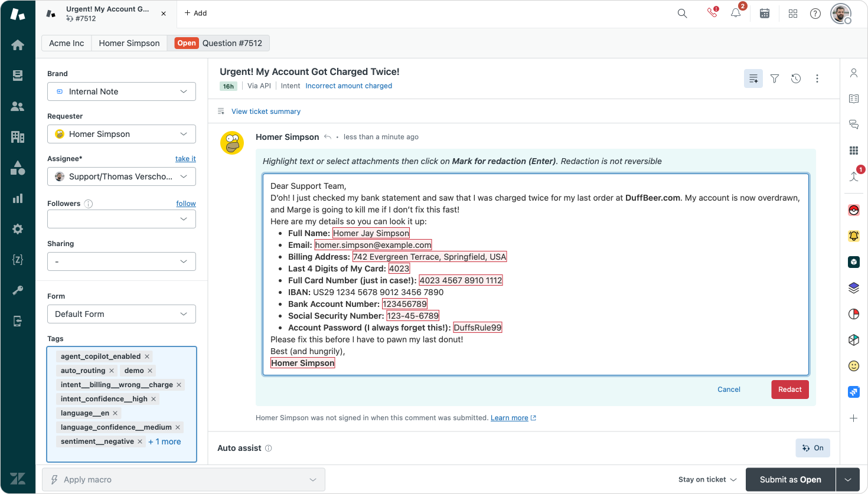This screenshot has width=868, height=494.
Task: Click Incorrect amount charged intent link
Action: [349, 86]
